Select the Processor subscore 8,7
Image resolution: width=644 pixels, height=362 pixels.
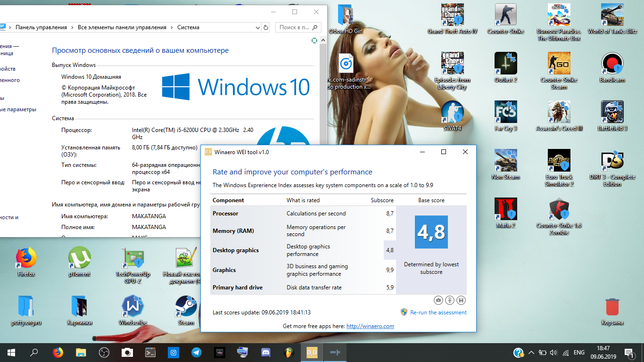pos(389,214)
